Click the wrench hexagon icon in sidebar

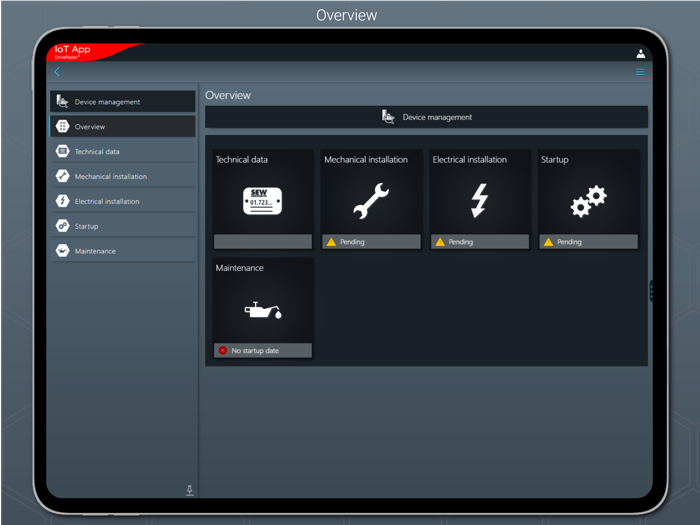coord(62,176)
